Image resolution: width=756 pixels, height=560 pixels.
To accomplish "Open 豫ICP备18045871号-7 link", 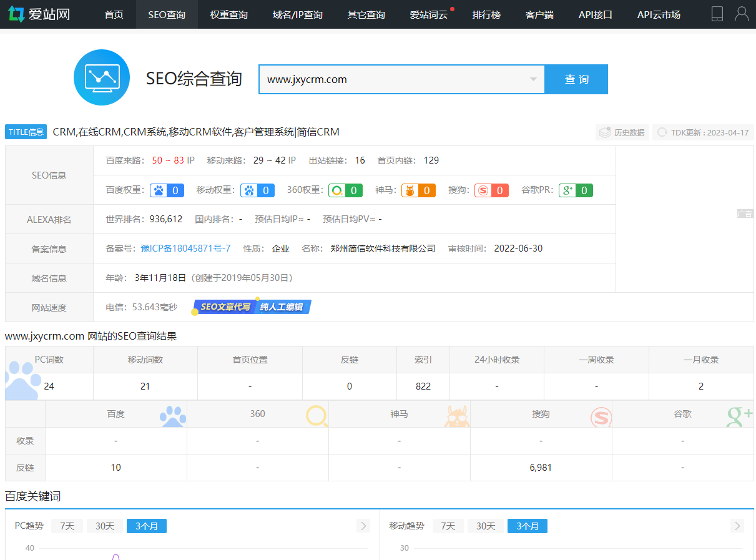I will [185, 248].
